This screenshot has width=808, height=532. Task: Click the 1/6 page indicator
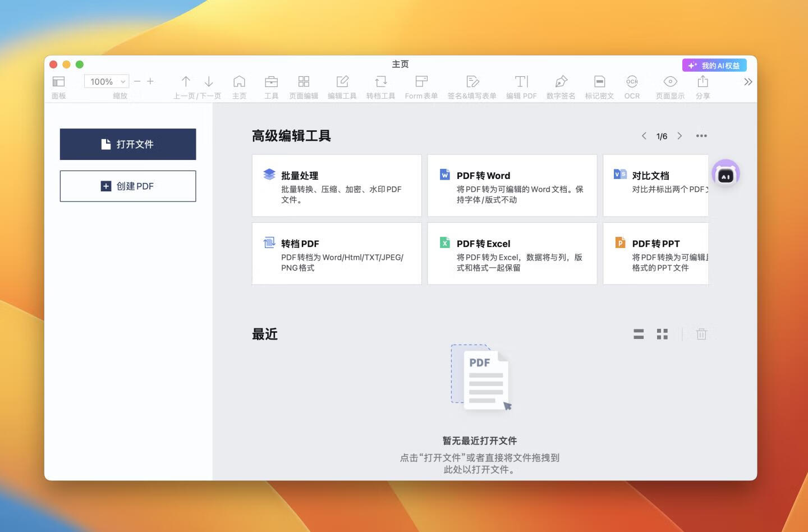pyautogui.click(x=662, y=136)
